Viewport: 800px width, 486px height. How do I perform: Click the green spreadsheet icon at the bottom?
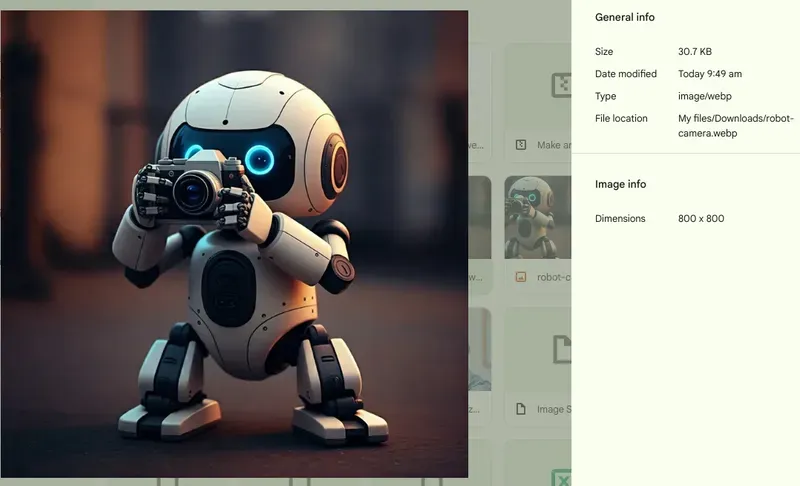click(x=561, y=477)
